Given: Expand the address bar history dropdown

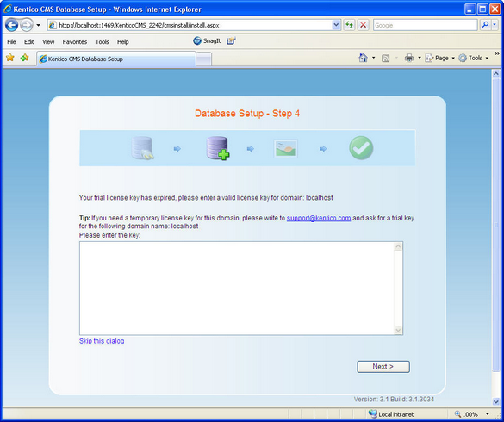Looking at the screenshot, I should coord(336,25).
